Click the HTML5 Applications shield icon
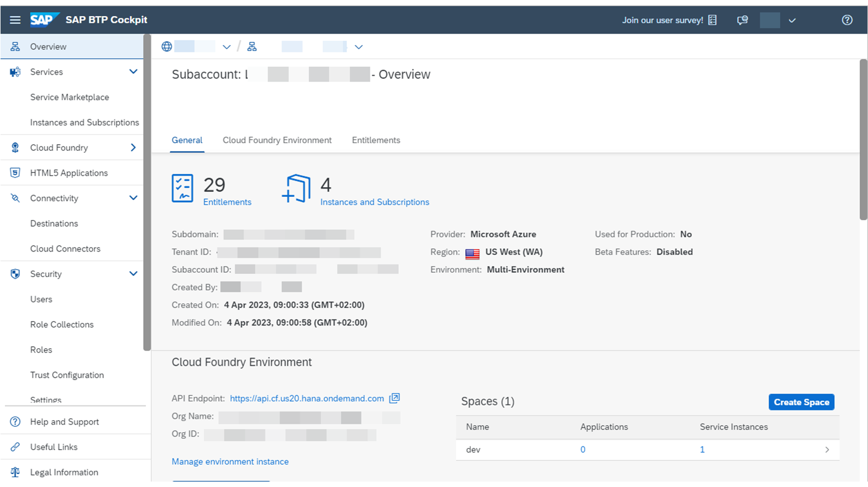868x487 pixels. pyautogui.click(x=15, y=173)
